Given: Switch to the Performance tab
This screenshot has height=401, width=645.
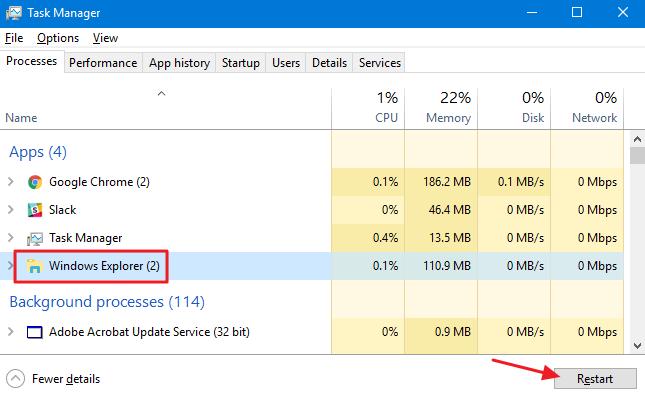Looking at the screenshot, I should click(x=103, y=62).
